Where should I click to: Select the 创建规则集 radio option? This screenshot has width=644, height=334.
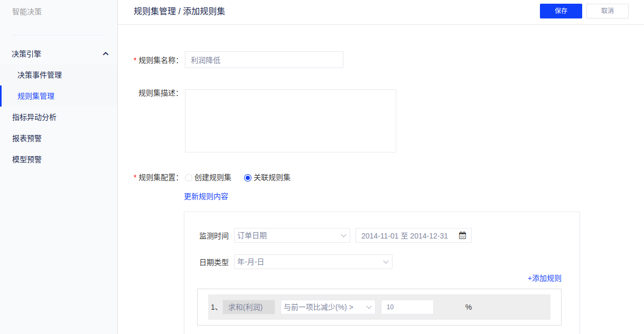pyautogui.click(x=189, y=178)
